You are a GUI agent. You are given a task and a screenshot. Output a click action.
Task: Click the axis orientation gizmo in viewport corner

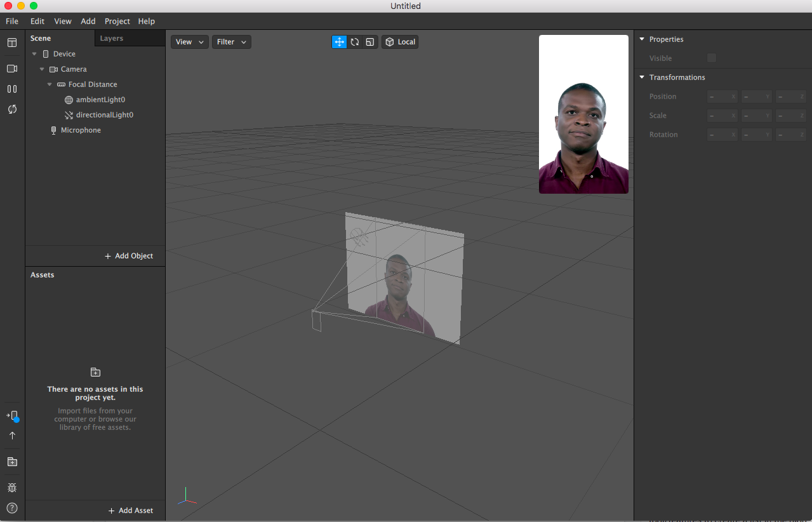click(x=186, y=496)
